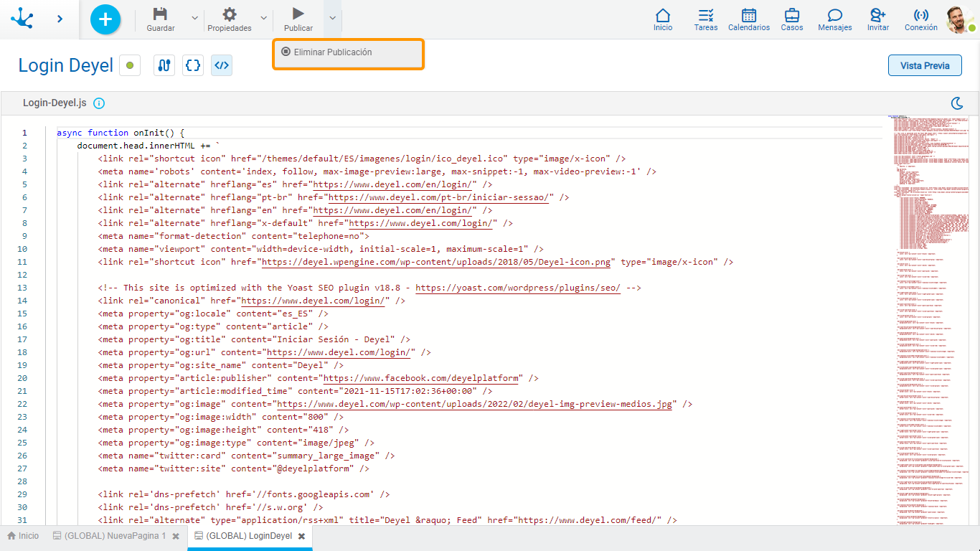Close the (GLOBAL) LoginDeyel tab
980x551 pixels.
(x=302, y=537)
